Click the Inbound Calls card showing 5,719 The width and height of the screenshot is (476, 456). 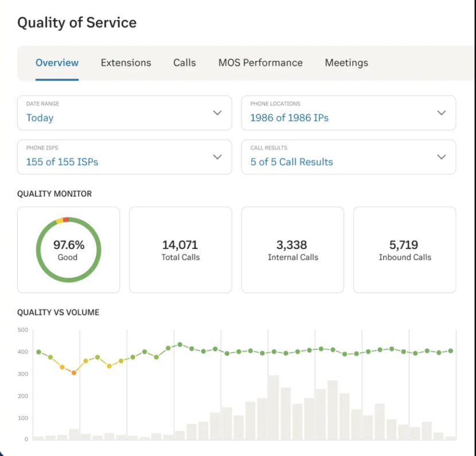pyautogui.click(x=404, y=249)
